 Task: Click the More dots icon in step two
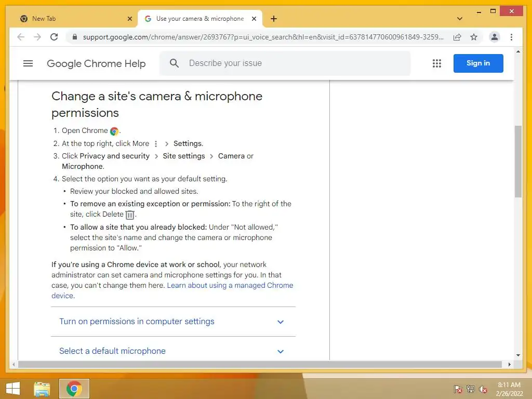point(156,144)
